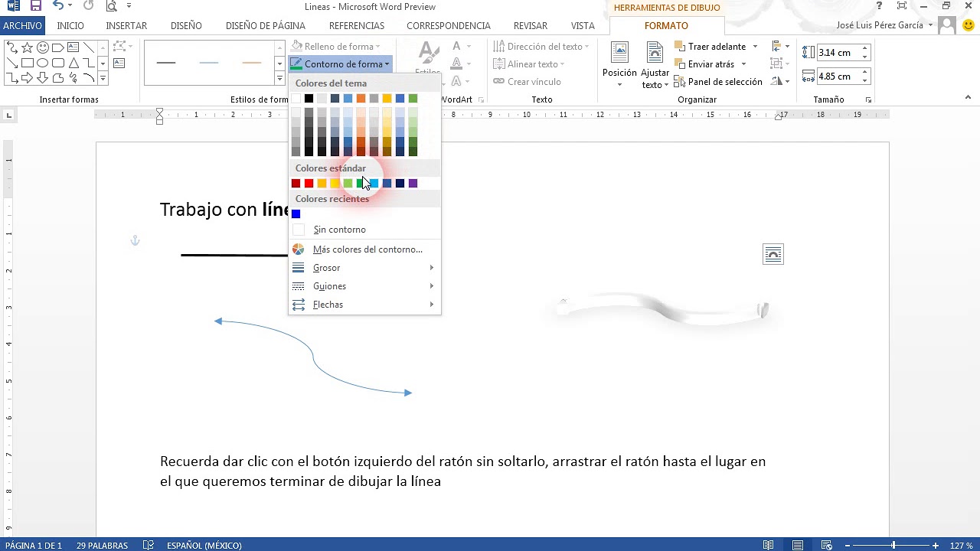Switch to Read Mode view in status bar
The width and height of the screenshot is (980, 551).
(769, 545)
